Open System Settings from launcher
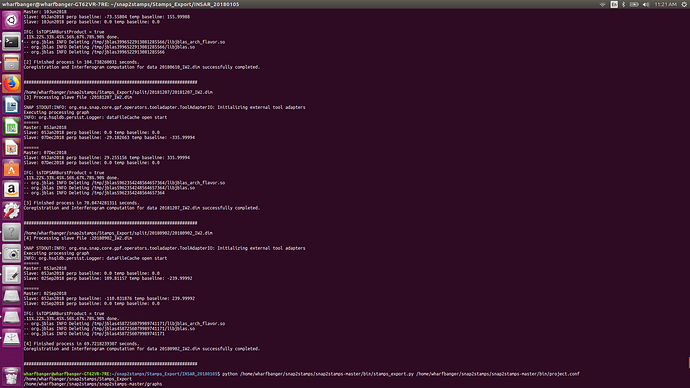This screenshot has width=690, height=388. 11,211
